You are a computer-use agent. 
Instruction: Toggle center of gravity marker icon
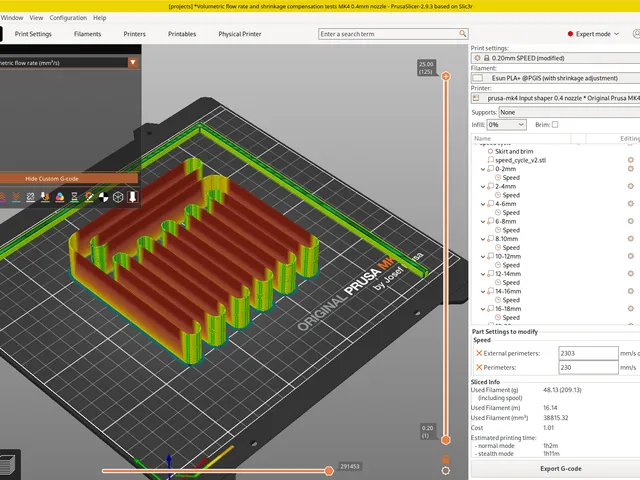pos(103,197)
